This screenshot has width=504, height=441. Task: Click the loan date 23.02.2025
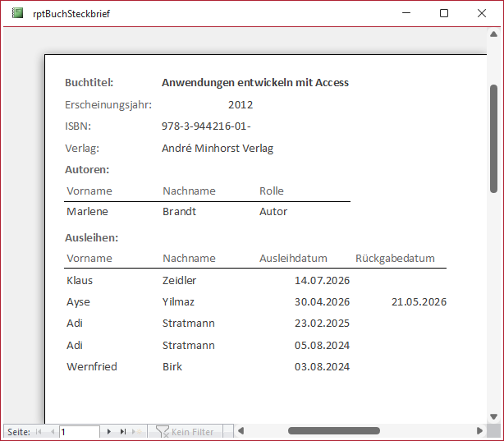[x=322, y=324]
